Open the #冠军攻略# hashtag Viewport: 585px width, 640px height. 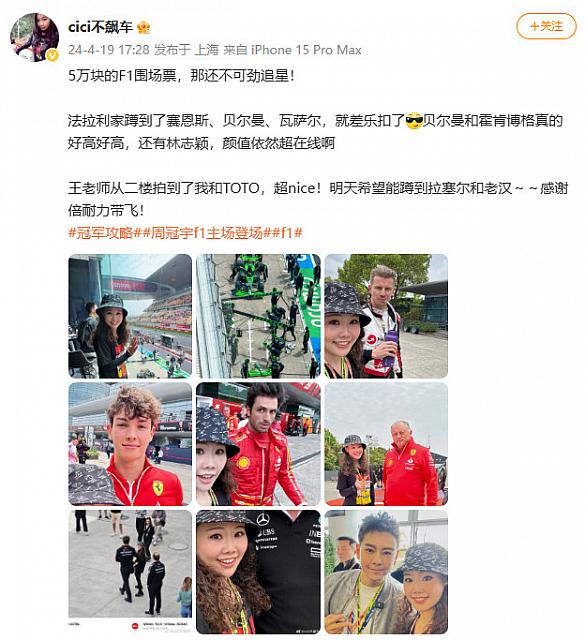(105, 233)
